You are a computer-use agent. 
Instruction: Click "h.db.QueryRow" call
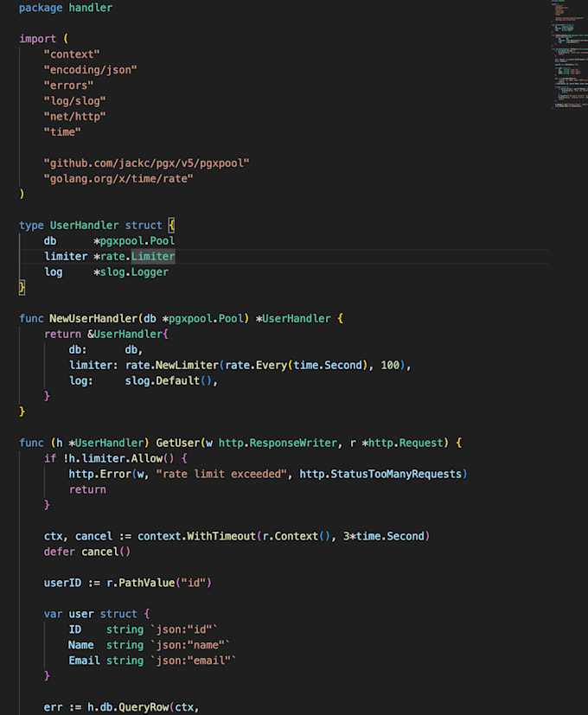[x=128, y=707]
